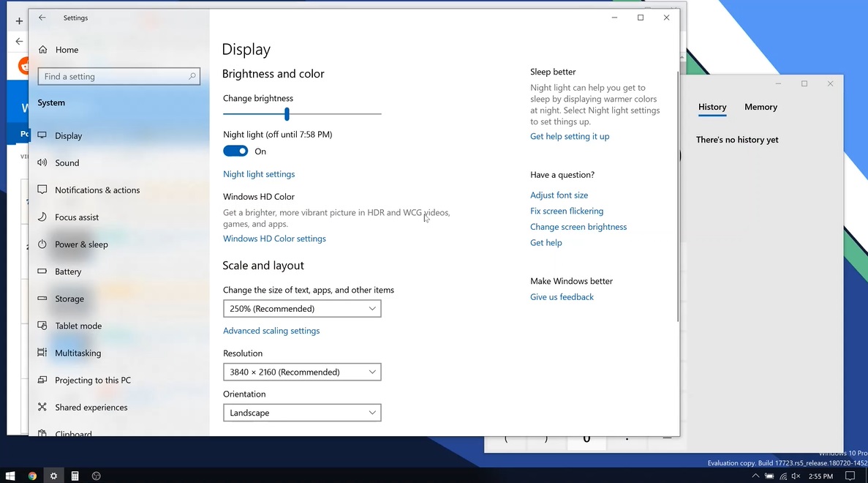This screenshot has height=483, width=868.
Task: Open the Action Center notification icon
Action: tap(850, 476)
